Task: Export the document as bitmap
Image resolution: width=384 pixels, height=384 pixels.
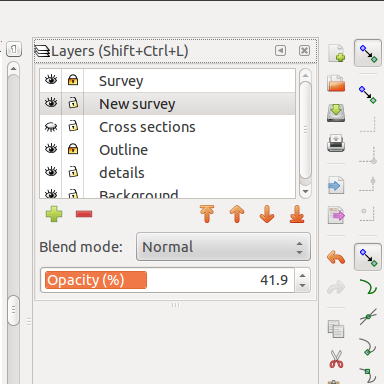Action: click(336, 215)
